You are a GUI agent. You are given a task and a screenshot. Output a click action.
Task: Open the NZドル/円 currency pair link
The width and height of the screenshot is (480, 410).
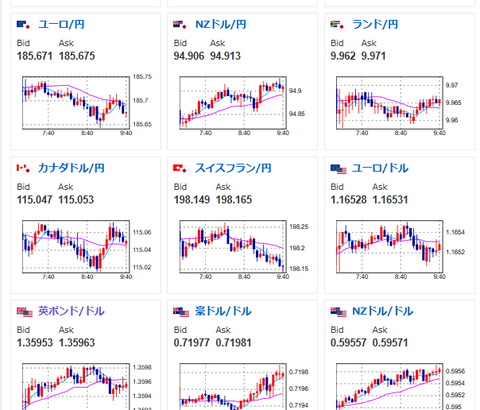click(221, 25)
